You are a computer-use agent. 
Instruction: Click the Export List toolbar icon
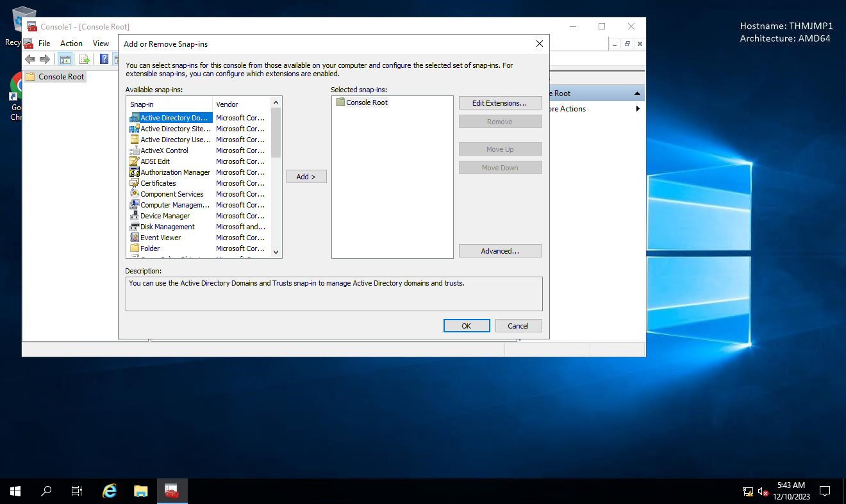(84, 60)
